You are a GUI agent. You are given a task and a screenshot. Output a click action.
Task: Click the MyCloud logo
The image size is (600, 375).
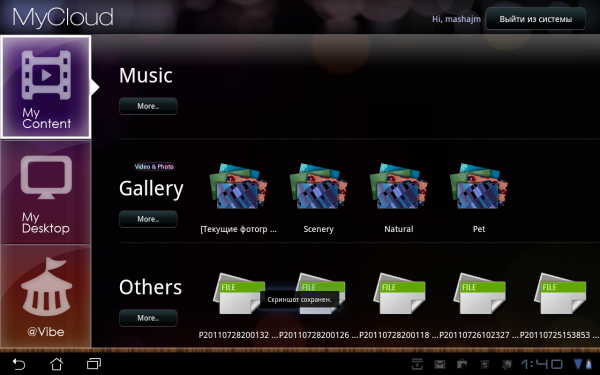point(63,18)
